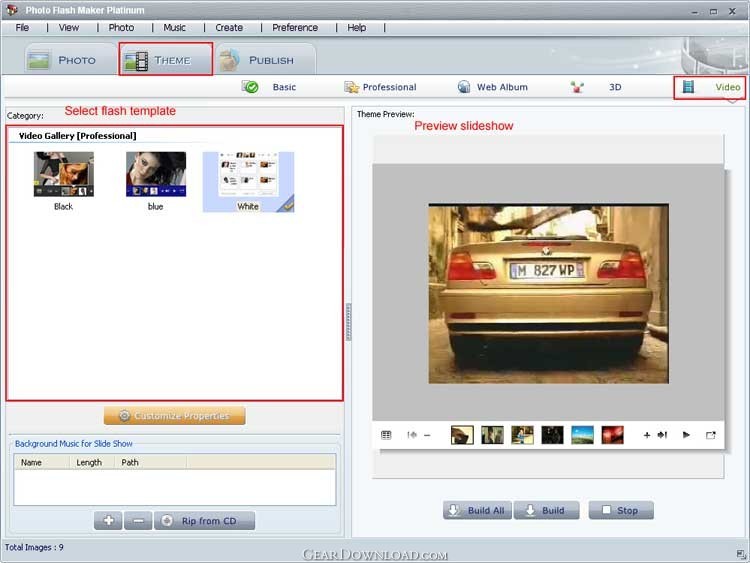
Task: Open the Create menu
Action: coord(229,27)
